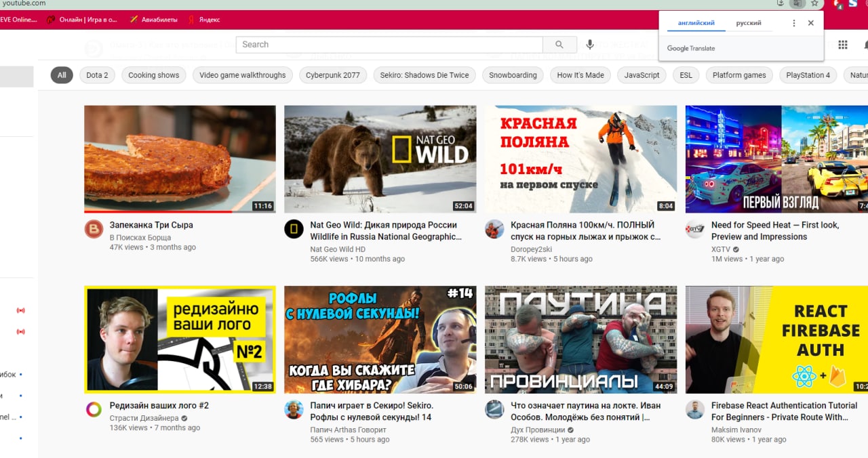Open the Рофлы с нулевой секунды thumbnail
The width and height of the screenshot is (868, 458).
click(x=380, y=339)
